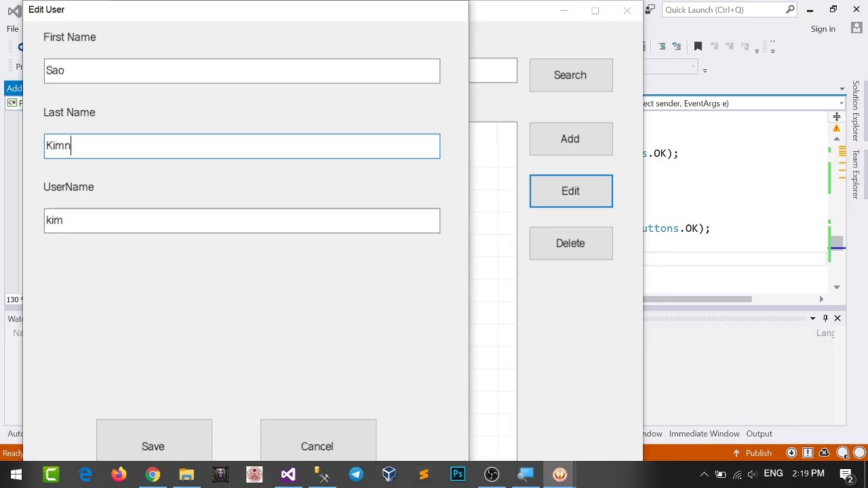Click the UserName field containing kim
Image resolution: width=868 pixels, height=488 pixels.
[x=242, y=221]
